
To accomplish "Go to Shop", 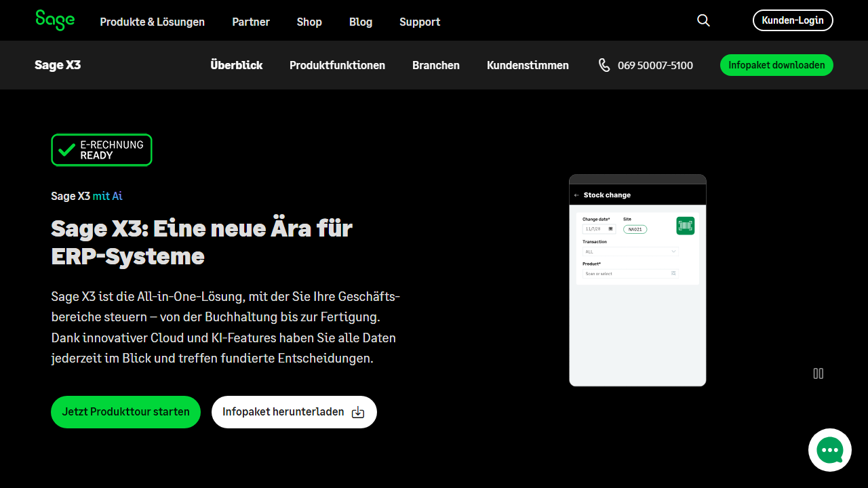I will coord(309,22).
